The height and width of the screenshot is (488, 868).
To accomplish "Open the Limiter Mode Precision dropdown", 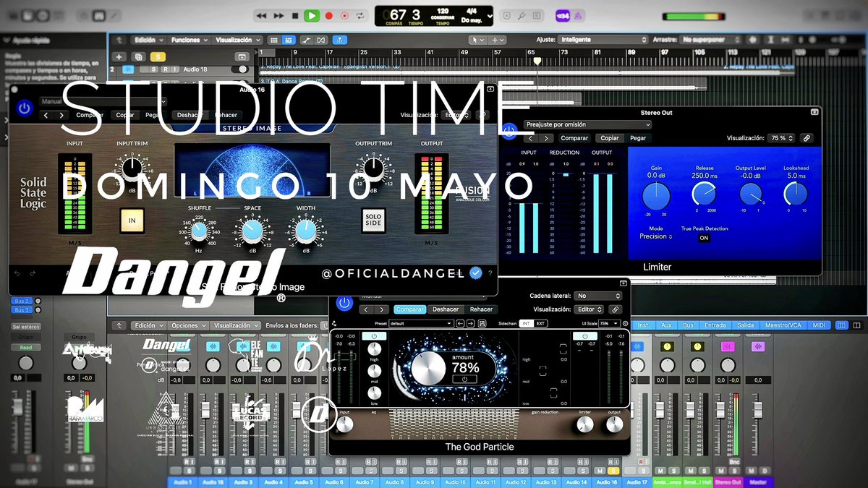I will tap(656, 236).
